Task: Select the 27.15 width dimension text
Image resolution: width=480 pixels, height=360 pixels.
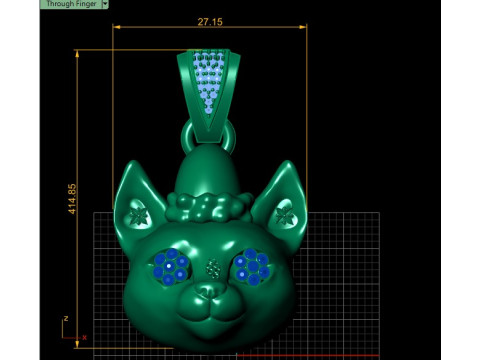Action: click(210, 22)
